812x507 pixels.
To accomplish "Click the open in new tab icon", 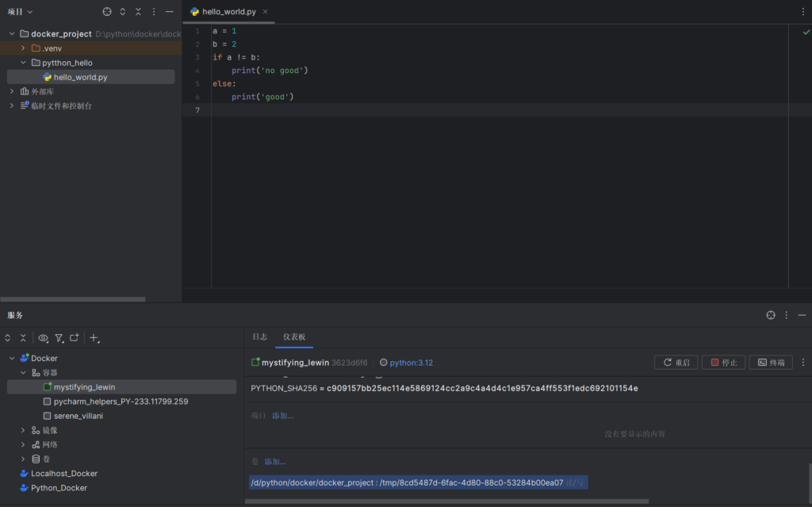I will 75,338.
